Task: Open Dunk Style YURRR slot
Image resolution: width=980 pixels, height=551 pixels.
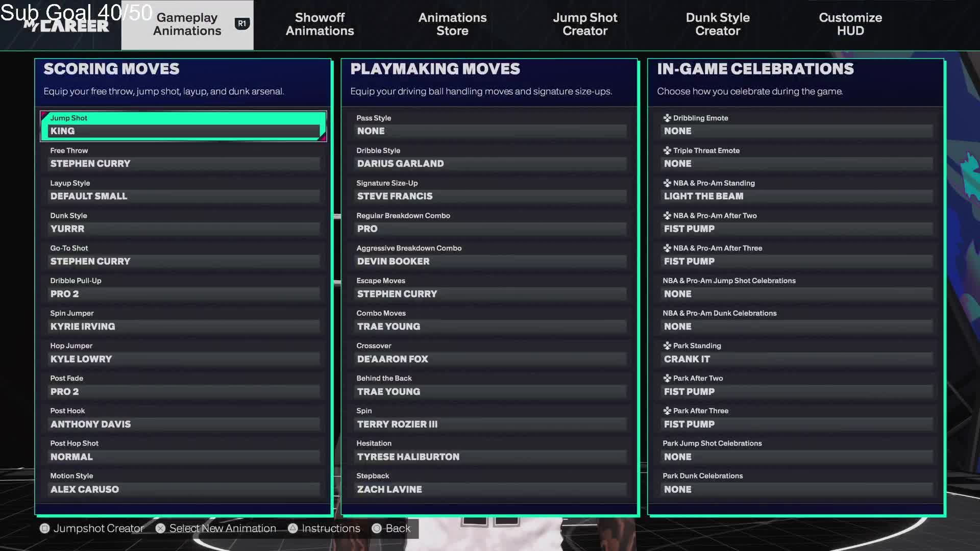Action: pyautogui.click(x=183, y=223)
